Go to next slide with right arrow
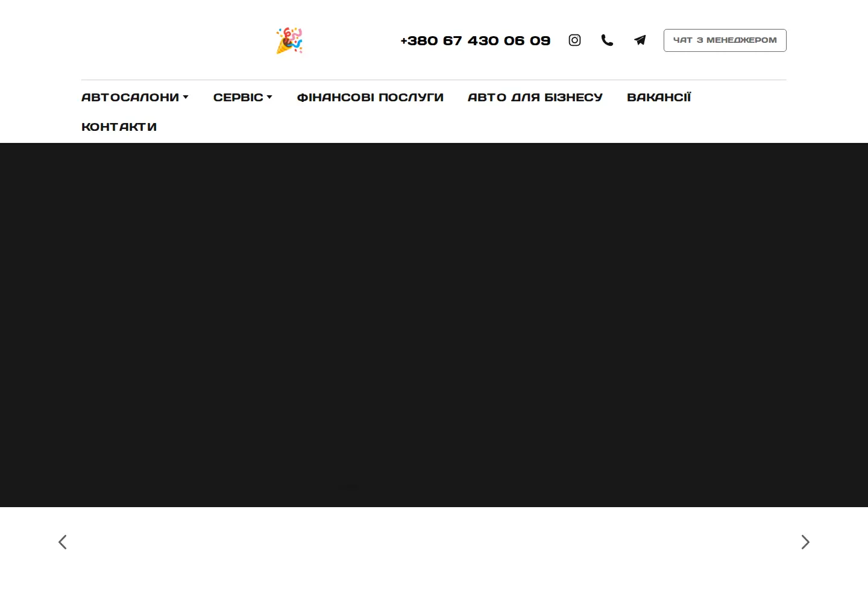Screen dimensions: 868x603 point(805,542)
